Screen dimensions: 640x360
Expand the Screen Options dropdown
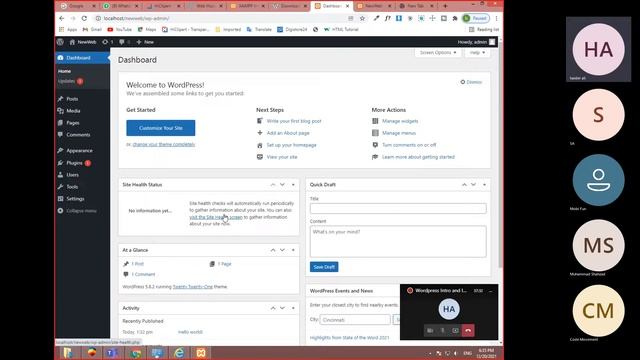pos(438,53)
